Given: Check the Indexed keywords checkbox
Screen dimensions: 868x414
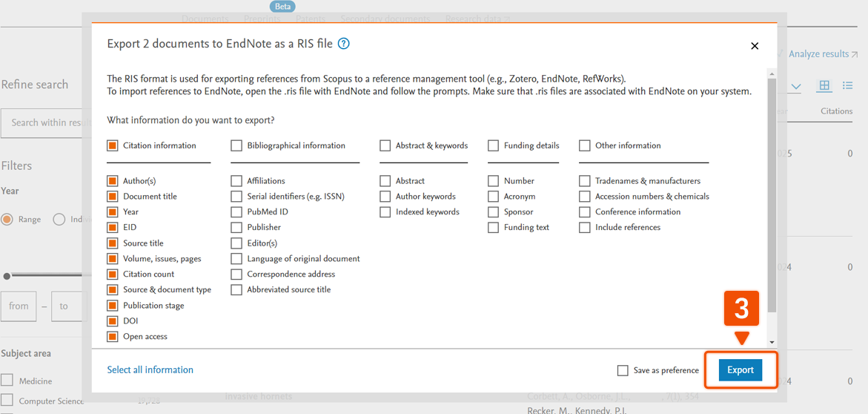Looking at the screenshot, I should coord(385,211).
